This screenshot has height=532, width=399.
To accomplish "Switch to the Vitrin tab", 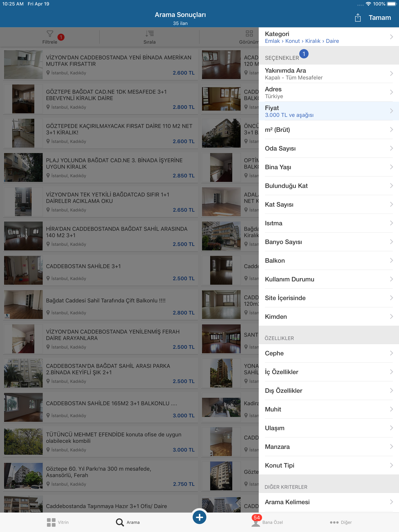I will click(58, 522).
